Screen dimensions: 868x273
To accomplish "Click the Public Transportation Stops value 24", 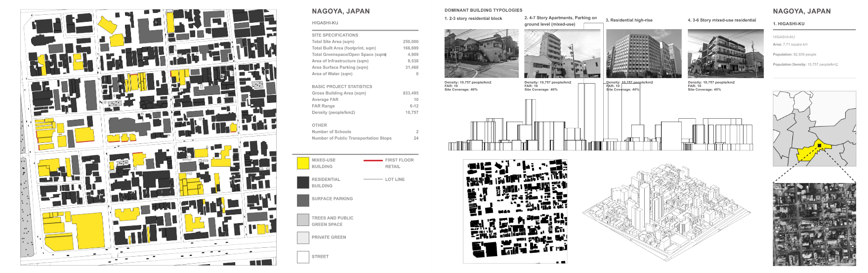I will click(x=416, y=138).
